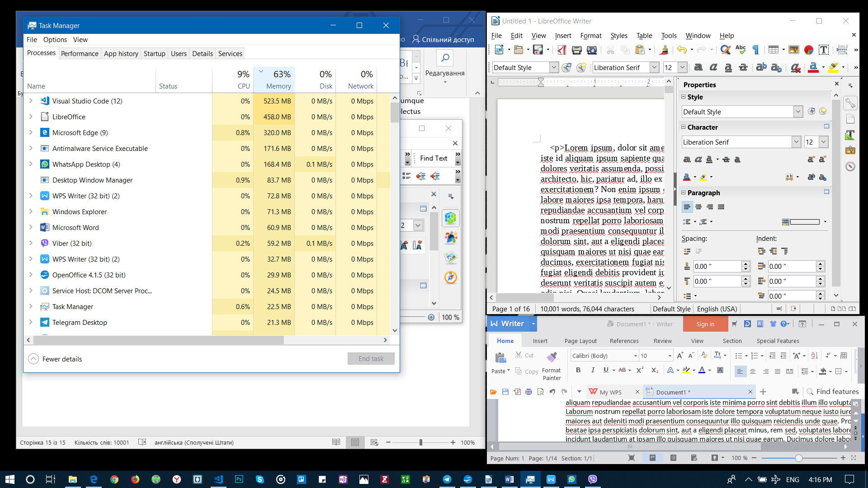Screen dimensions: 868x488
Task: Click the Print icon in LibreOffice toolbar
Action: [576, 50]
